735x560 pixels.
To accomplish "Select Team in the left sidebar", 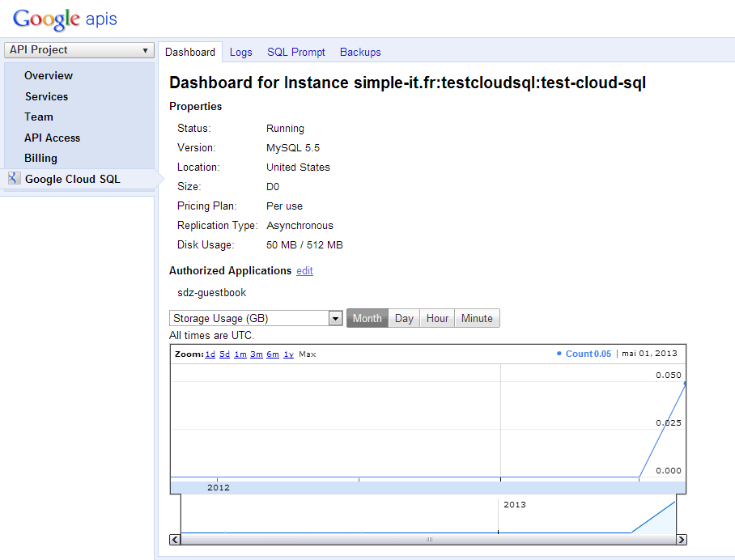I will tap(38, 117).
